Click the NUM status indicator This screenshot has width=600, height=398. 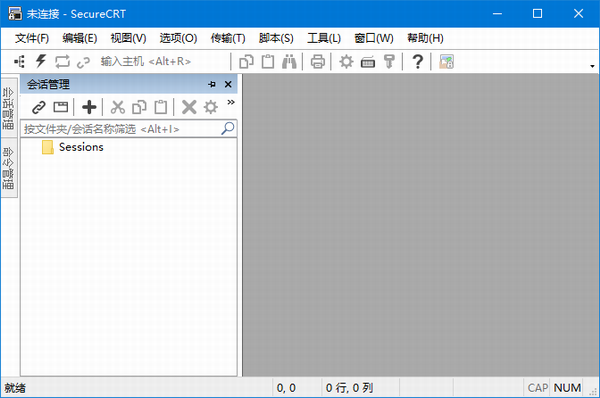point(567,388)
